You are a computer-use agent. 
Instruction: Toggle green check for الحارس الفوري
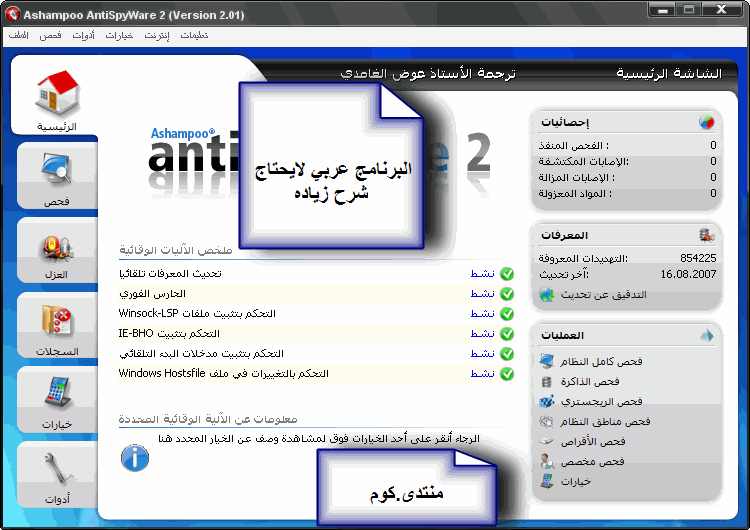click(x=507, y=294)
